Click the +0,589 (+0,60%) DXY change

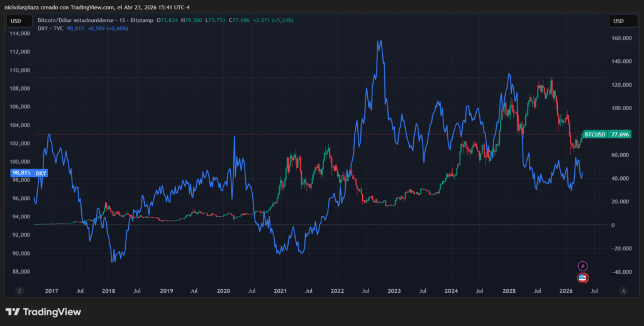click(x=108, y=28)
